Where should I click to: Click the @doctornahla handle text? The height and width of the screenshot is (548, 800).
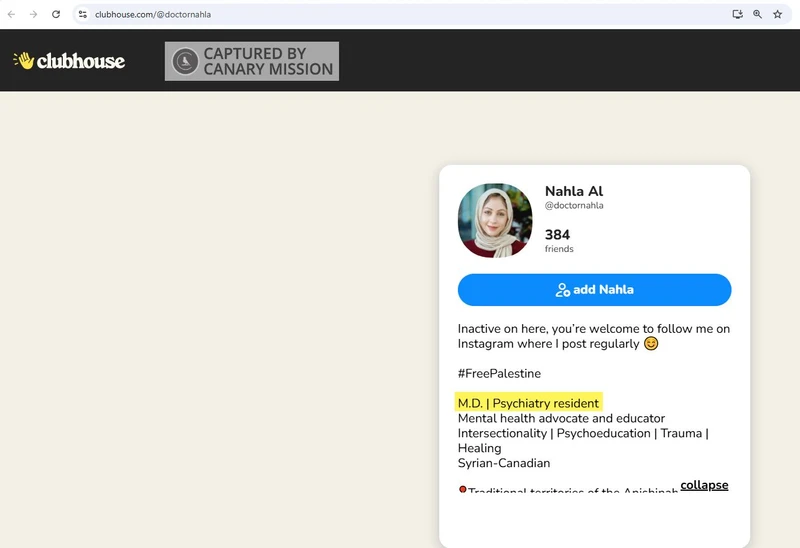pyautogui.click(x=574, y=206)
